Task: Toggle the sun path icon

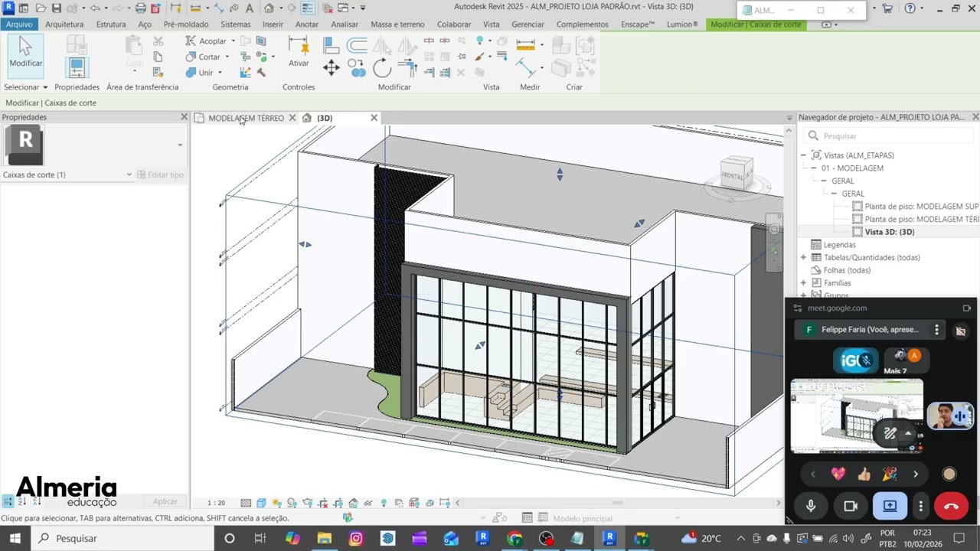Action: coord(276,503)
